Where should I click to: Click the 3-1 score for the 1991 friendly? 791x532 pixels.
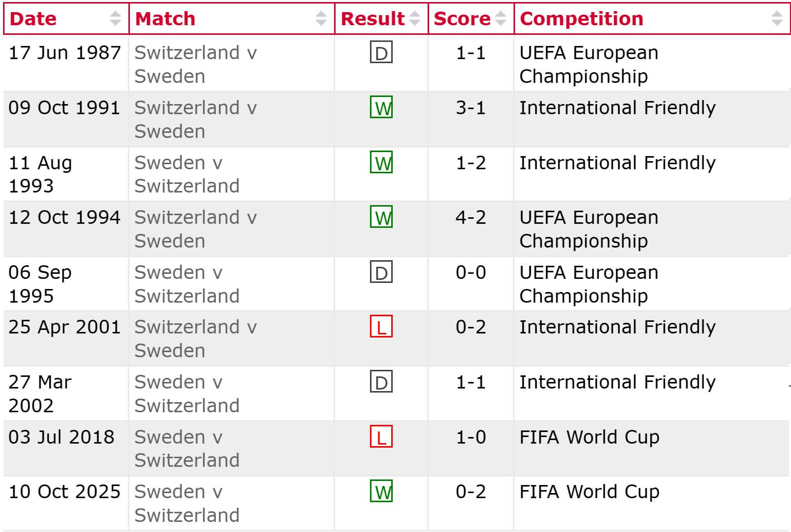(x=470, y=108)
